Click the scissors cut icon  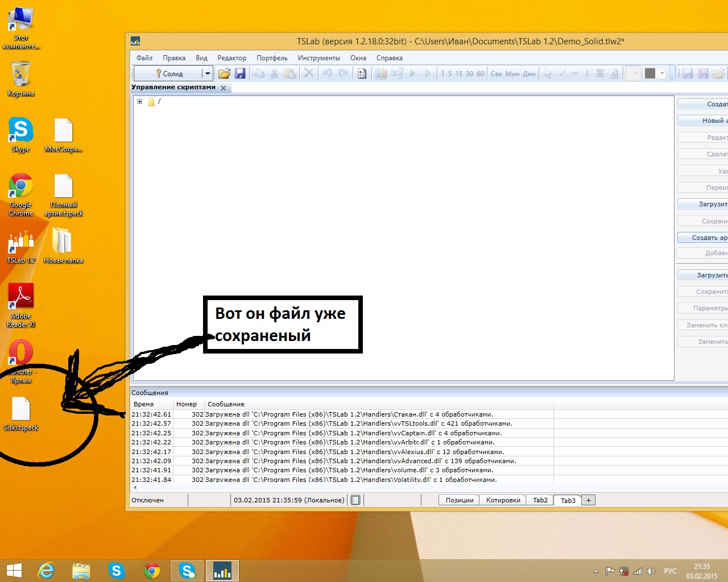274,73
